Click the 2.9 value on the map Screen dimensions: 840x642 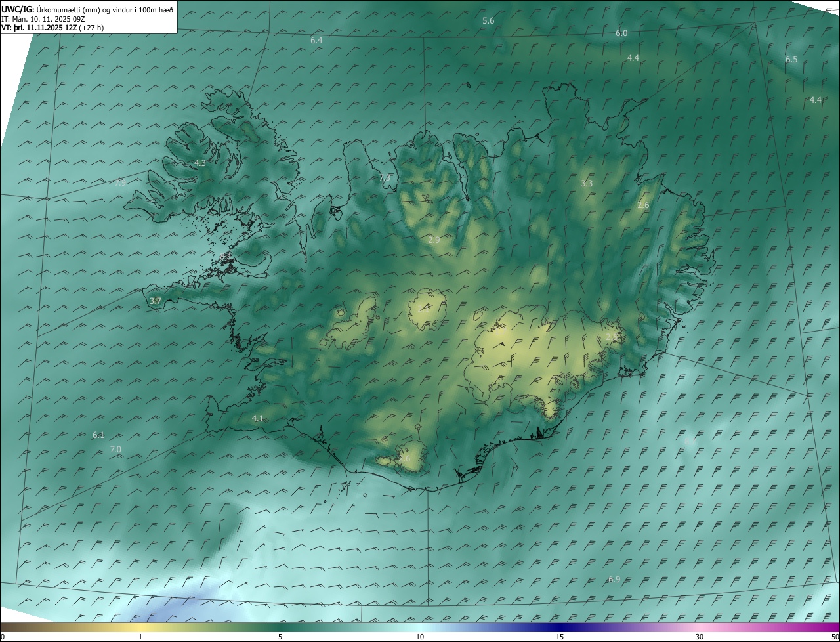pyautogui.click(x=434, y=240)
